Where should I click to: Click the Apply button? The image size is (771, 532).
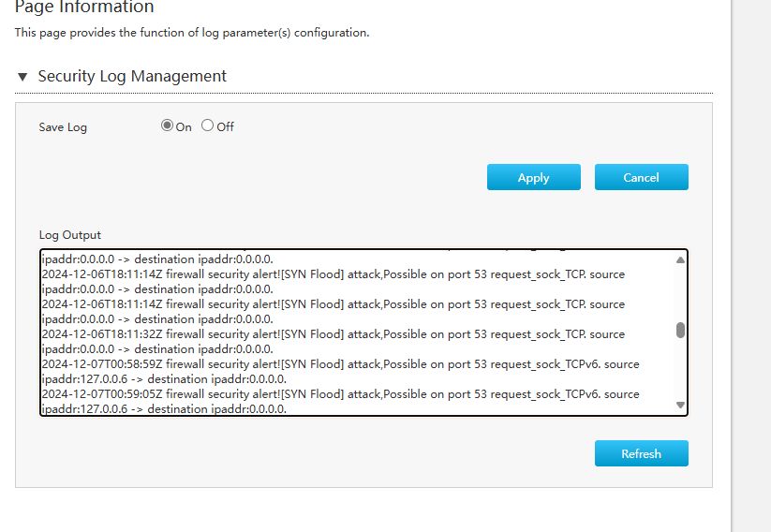(533, 177)
